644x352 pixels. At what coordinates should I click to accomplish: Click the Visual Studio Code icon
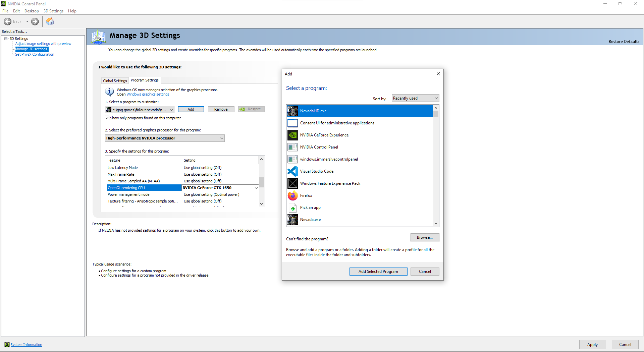[292, 171]
